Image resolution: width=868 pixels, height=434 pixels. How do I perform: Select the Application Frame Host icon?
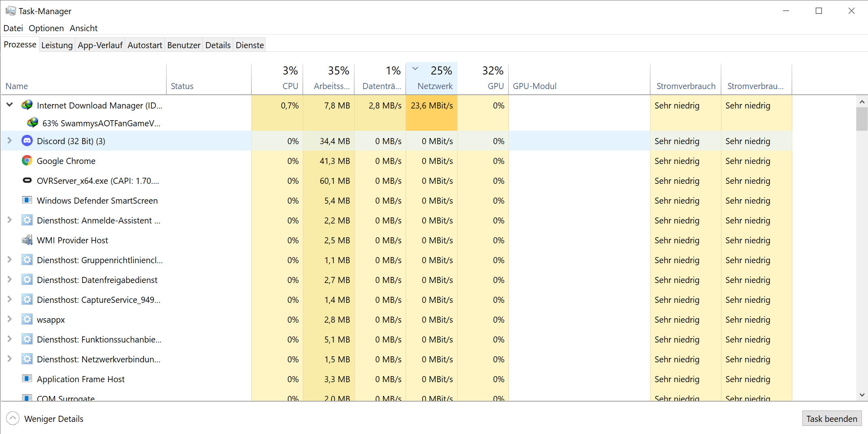coord(27,379)
